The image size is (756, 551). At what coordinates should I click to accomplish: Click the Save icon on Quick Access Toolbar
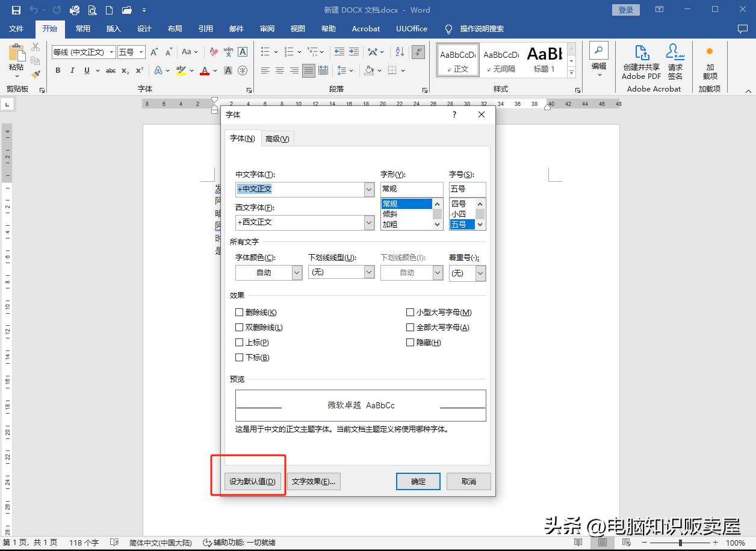tap(15, 9)
